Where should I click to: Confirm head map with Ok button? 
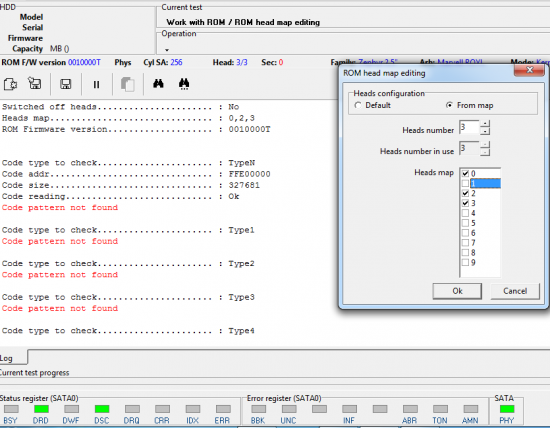[x=457, y=291]
